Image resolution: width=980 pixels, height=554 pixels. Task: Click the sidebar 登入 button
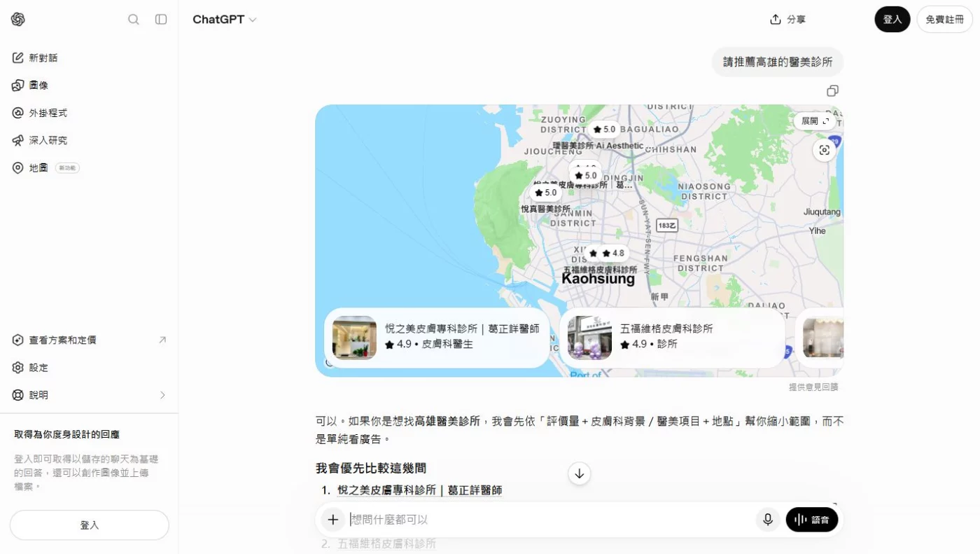click(90, 525)
